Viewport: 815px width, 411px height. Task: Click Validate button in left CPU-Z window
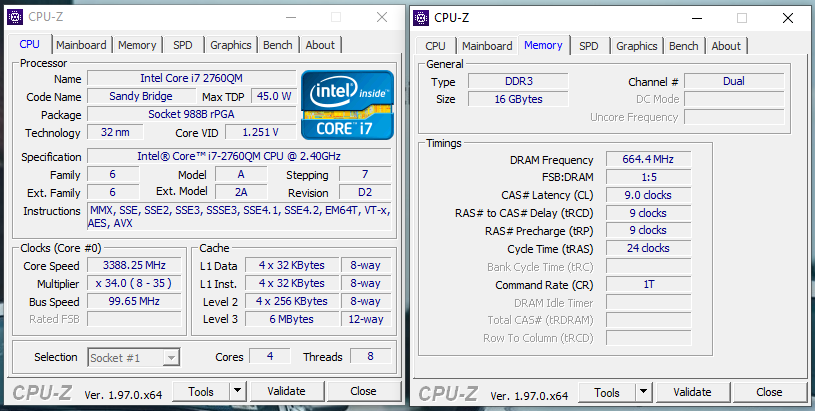[x=286, y=391]
